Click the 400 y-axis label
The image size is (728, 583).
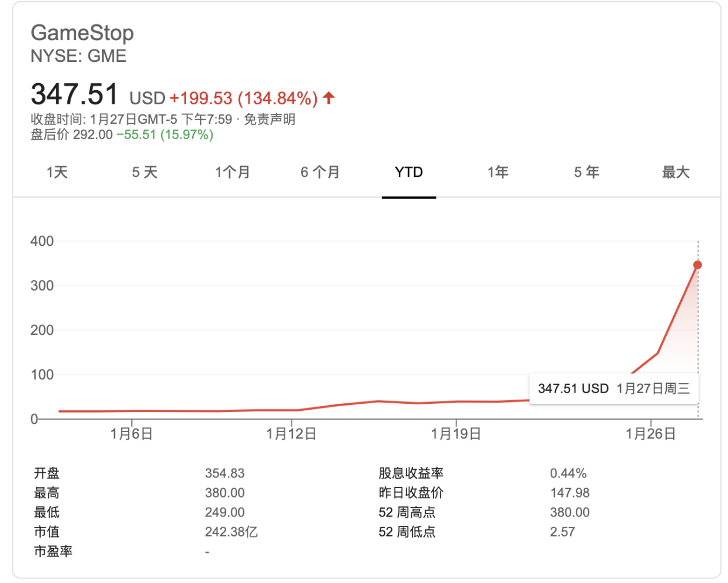[x=42, y=241]
